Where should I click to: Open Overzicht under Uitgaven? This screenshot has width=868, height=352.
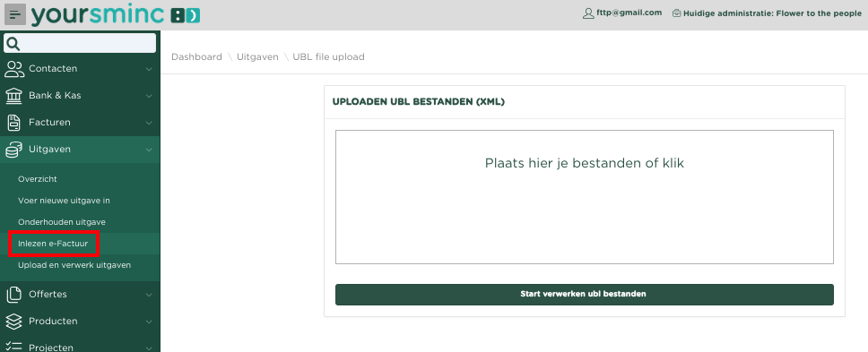click(38, 179)
